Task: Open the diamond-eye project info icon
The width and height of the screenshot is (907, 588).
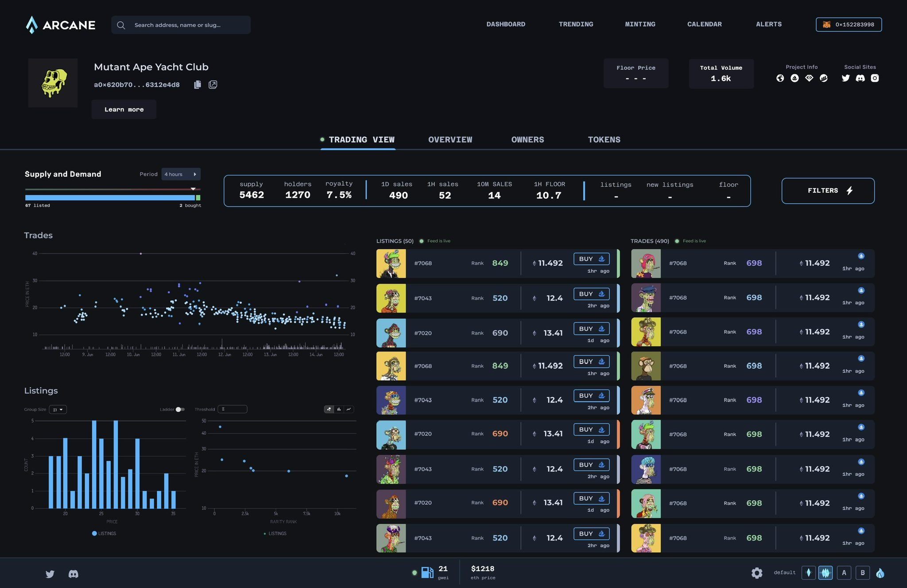Action: (x=809, y=78)
